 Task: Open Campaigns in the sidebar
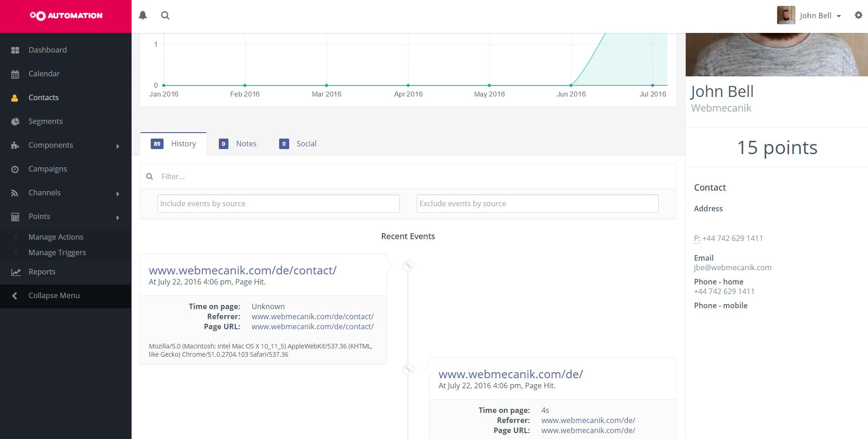click(48, 169)
